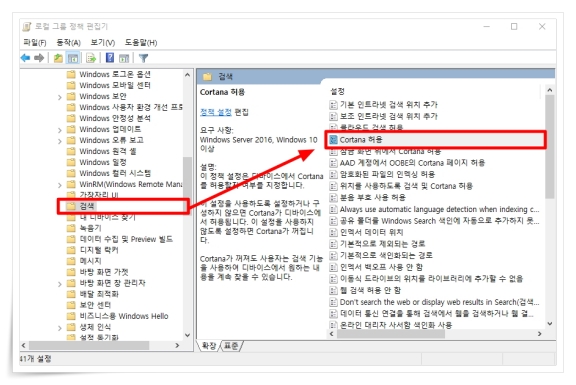Open the 도움말(H) menu
The width and height of the screenshot is (576, 385).
141,43
